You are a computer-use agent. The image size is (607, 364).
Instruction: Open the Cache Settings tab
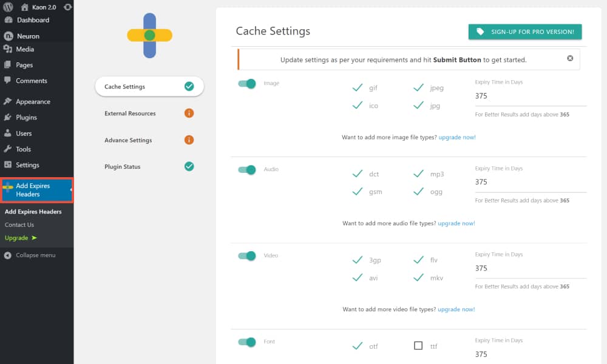pyautogui.click(x=149, y=86)
